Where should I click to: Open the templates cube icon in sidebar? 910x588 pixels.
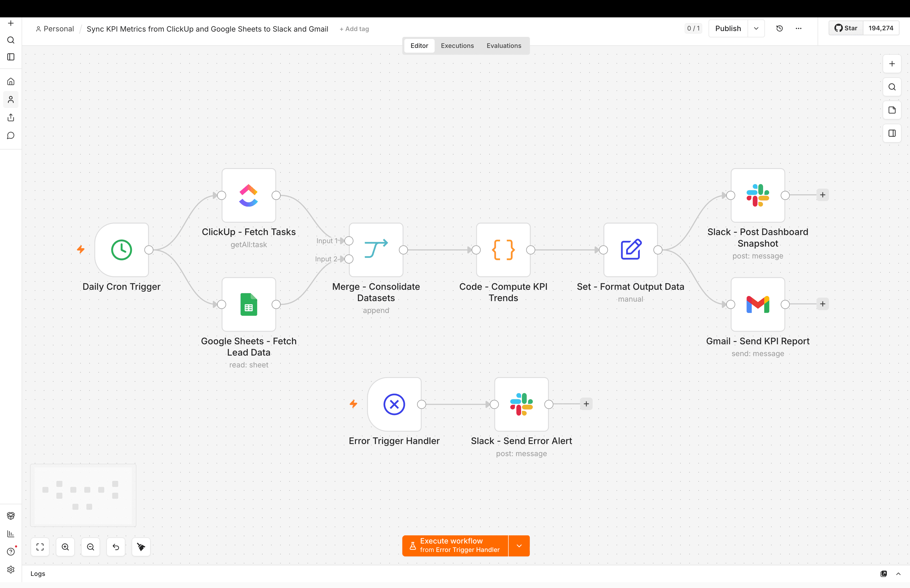point(11,516)
